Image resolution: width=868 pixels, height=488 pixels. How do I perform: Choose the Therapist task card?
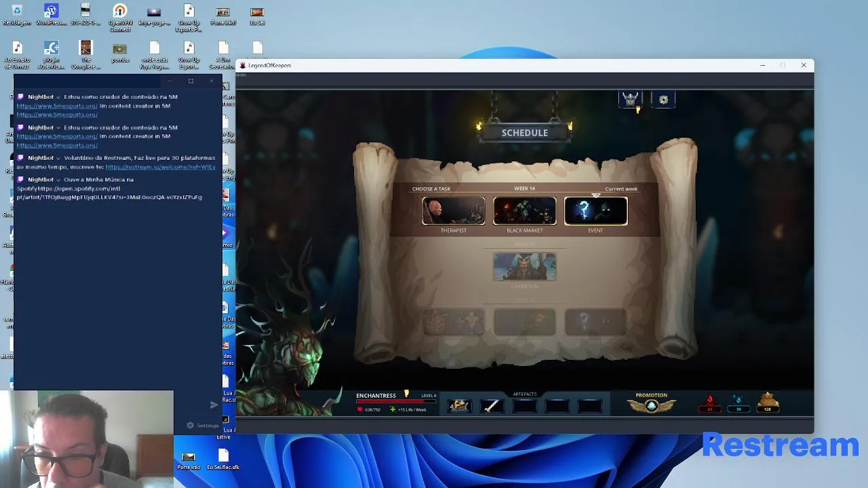click(454, 211)
